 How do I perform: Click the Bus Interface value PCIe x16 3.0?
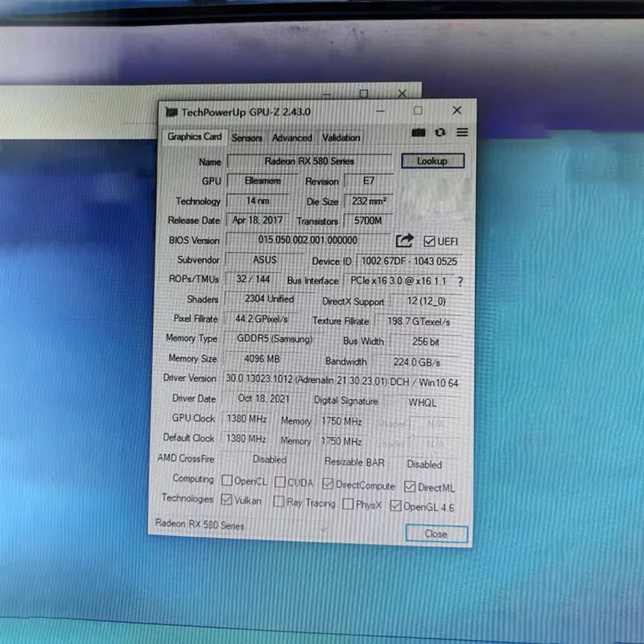click(x=398, y=281)
